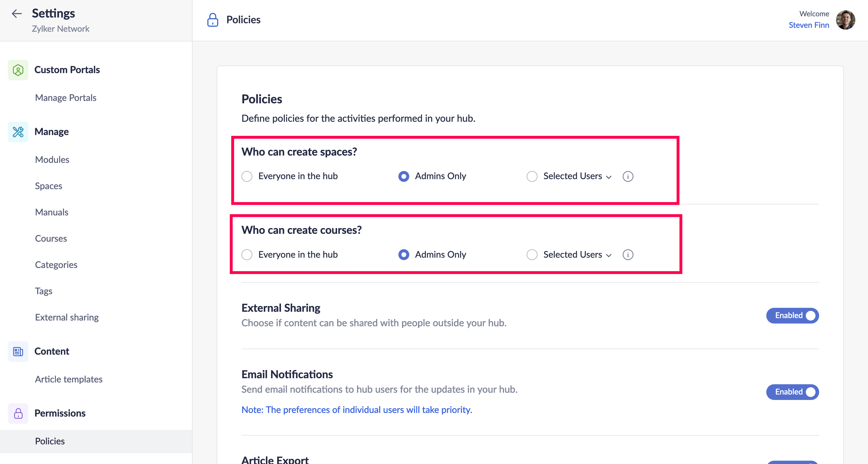Click the Manage tools icon
Viewport: 868px width, 464px height.
pyautogui.click(x=18, y=132)
